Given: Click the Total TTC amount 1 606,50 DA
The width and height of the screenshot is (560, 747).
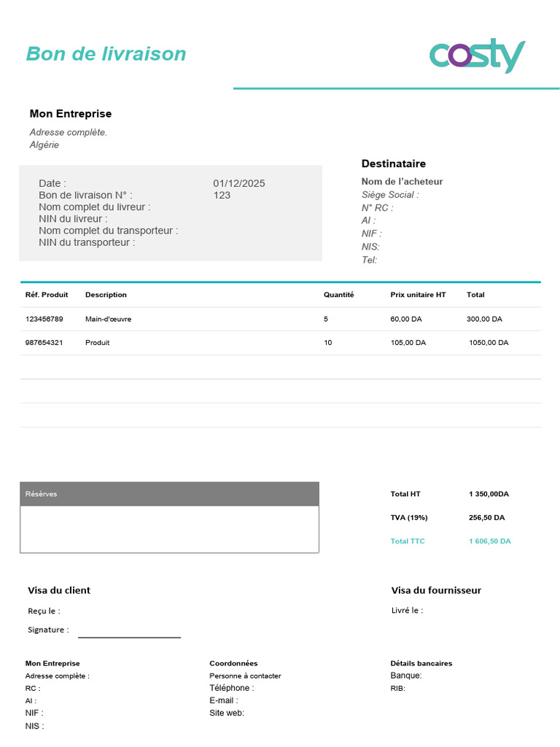Looking at the screenshot, I should pyautogui.click(x=489, y=541).
